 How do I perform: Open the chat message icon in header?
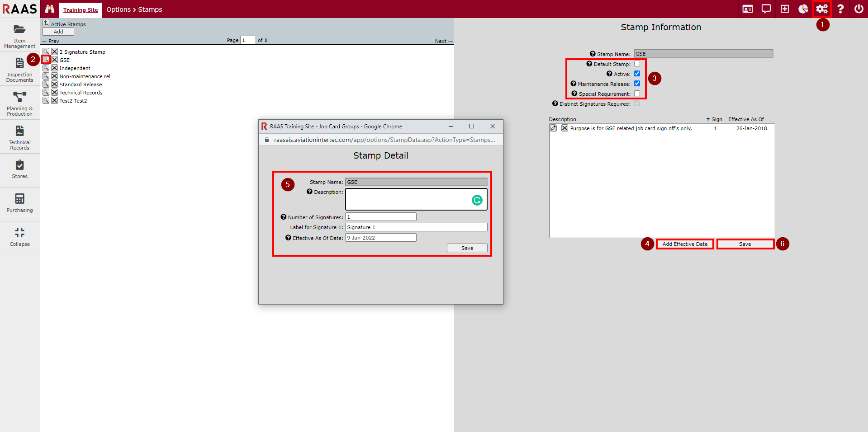point(766,9)
